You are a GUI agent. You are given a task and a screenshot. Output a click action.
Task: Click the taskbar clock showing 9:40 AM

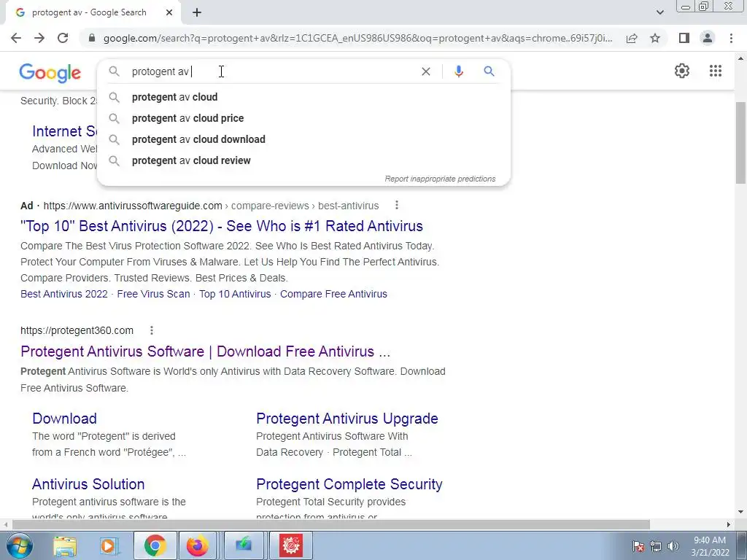click(x=710, y=546)
